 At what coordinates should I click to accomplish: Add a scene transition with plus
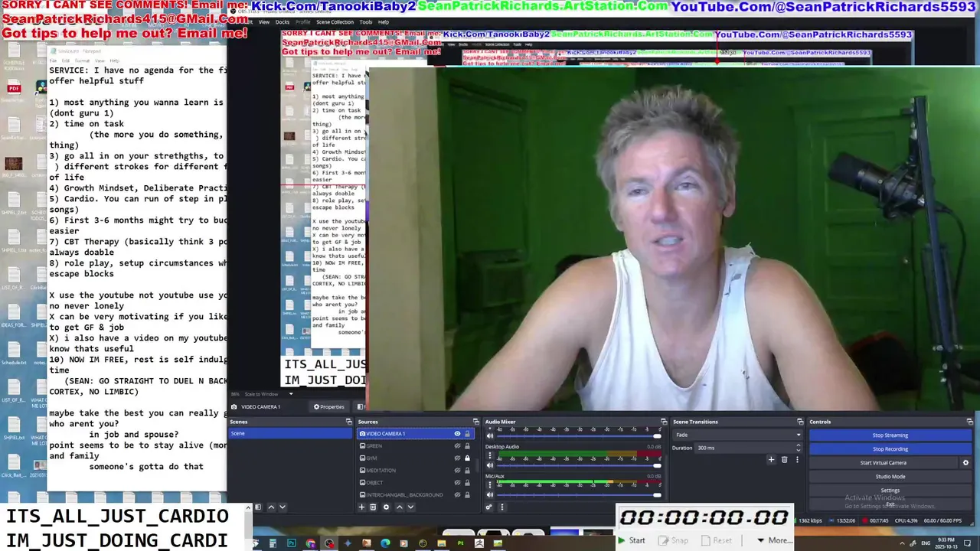click(771, 459)
